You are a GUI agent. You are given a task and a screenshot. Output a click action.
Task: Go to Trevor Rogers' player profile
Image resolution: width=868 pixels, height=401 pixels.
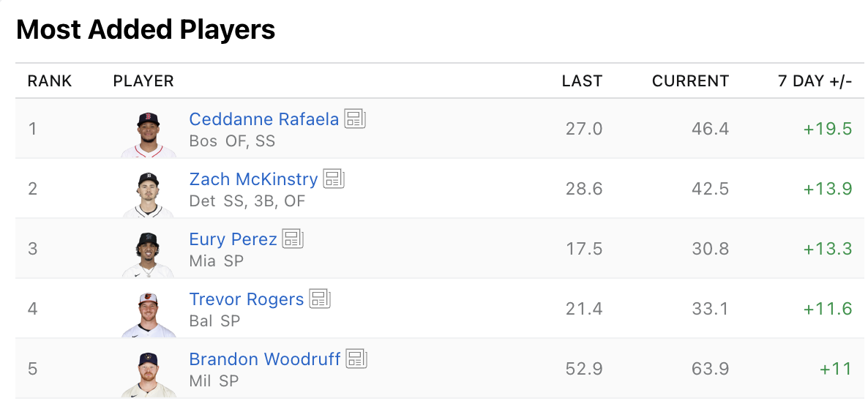(x=246, y=299)
